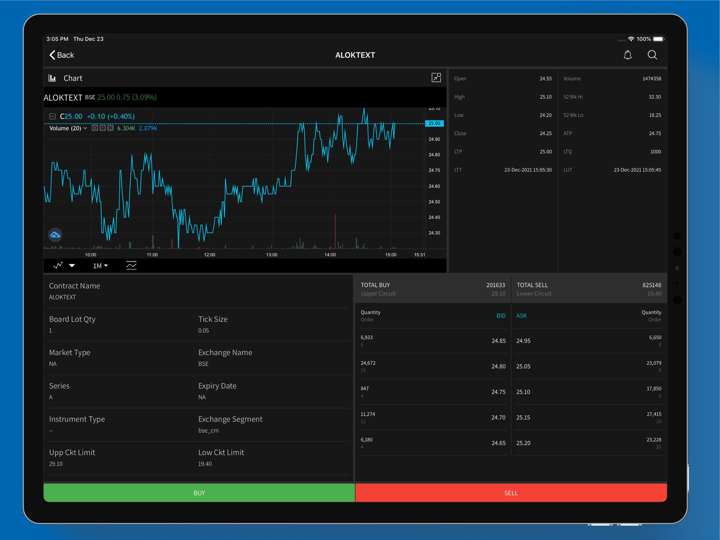Tap the Back arrow button

point(61,55)
